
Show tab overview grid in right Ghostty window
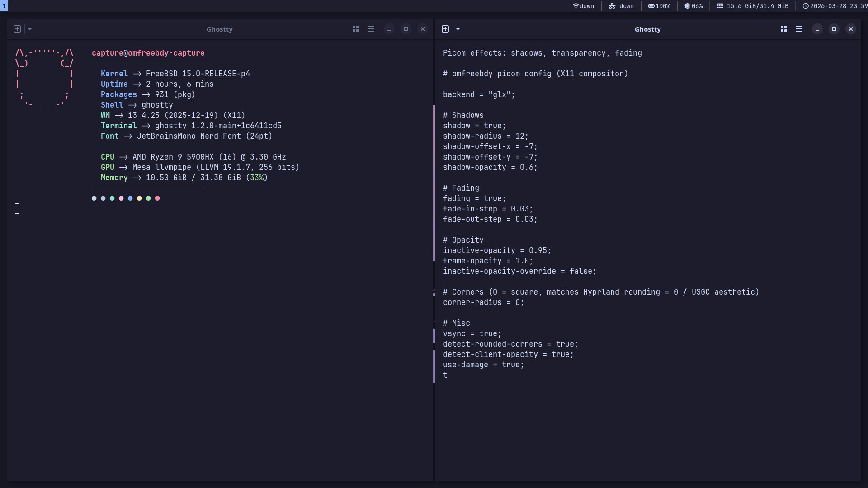(784, 29)
